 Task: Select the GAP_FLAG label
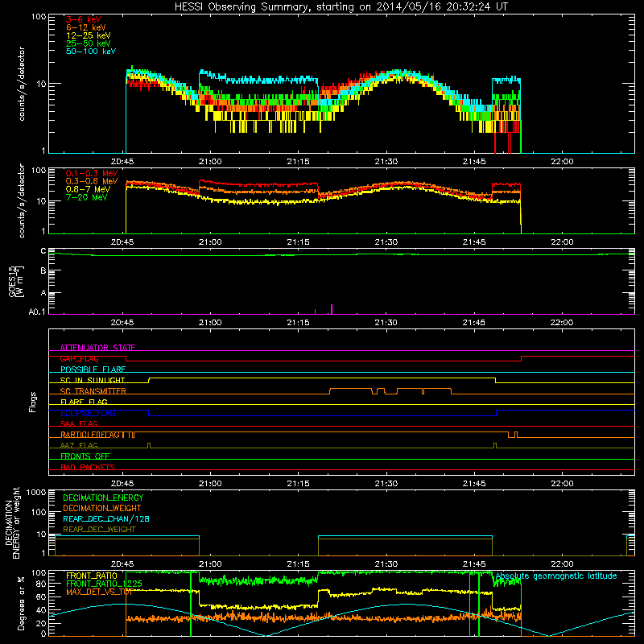coord(79,358)
